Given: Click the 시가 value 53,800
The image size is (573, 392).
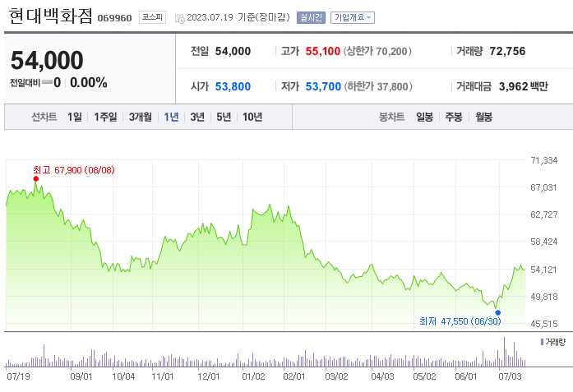Looking at the screenshot, I should tap(233, 86).
